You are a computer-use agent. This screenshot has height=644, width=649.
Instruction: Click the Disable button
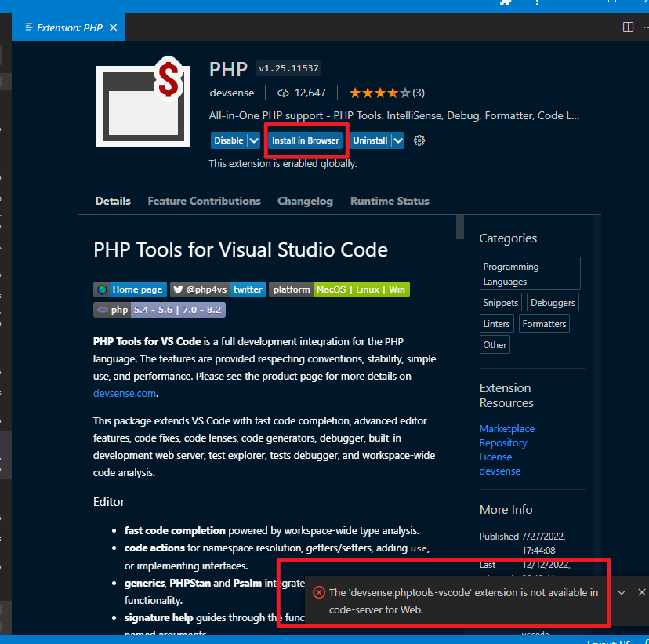228,140
